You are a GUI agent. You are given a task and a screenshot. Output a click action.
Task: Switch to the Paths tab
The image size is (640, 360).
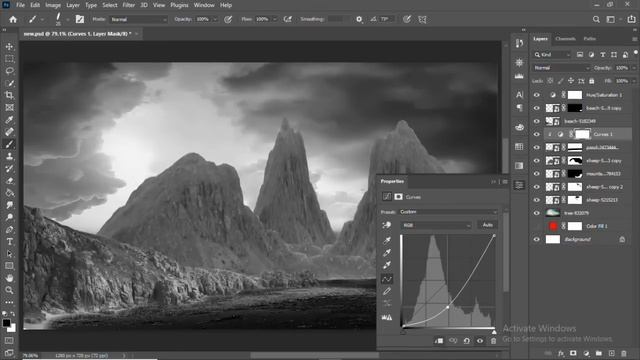click(x=589, y=39)
